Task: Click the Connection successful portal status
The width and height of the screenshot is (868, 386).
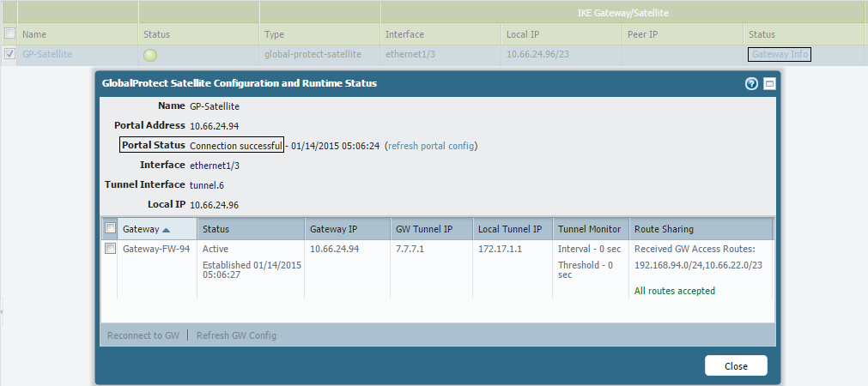Action: [236, 146]
